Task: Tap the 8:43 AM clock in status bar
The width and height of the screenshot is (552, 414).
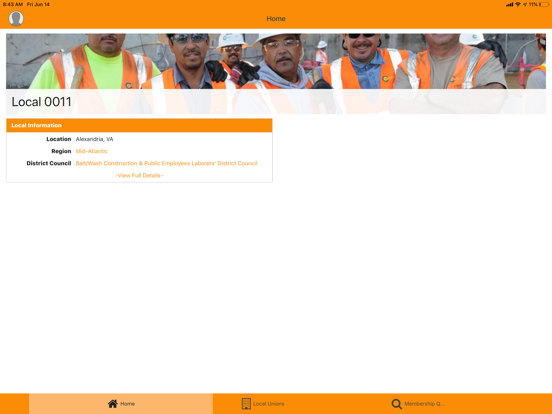Action: click(13, 4)
